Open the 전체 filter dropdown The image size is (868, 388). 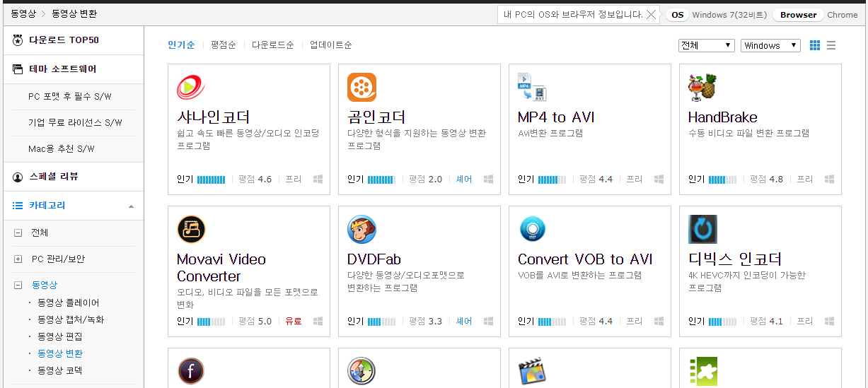pos(707,45)
